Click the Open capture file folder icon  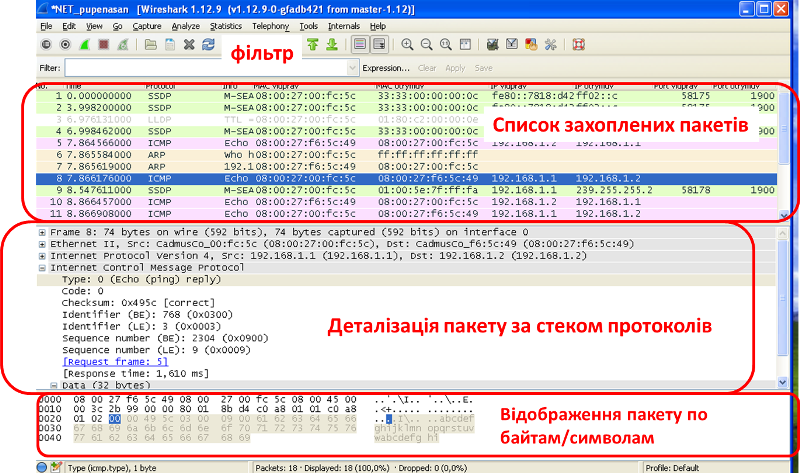[150, 45]
